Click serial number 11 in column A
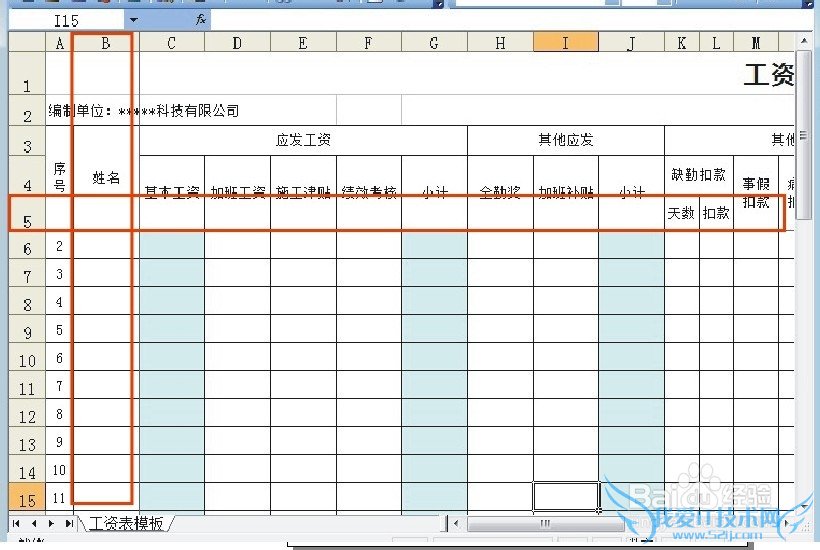The width and height of the screenshot is (820, 550). pyautogui.click(x=59, y=498)
